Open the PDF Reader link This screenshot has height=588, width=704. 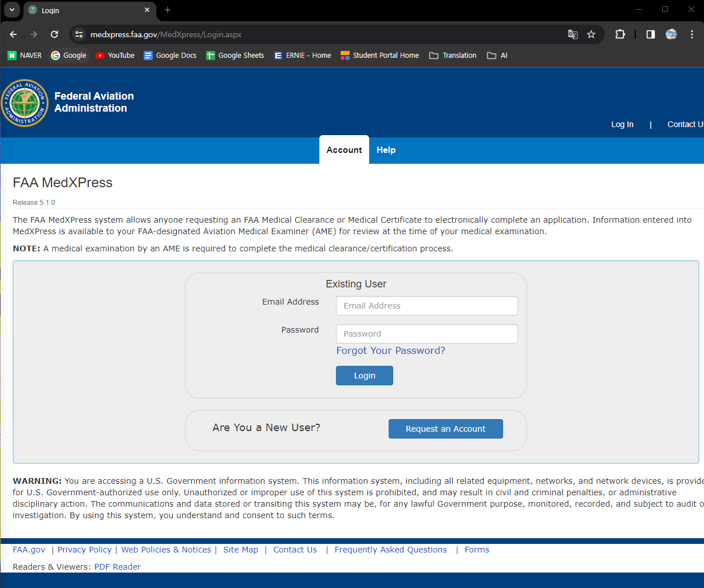point(117,567)
